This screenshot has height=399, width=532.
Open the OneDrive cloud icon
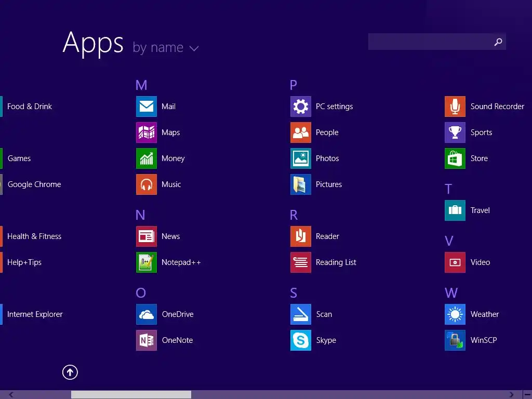[x=147, y=314]
